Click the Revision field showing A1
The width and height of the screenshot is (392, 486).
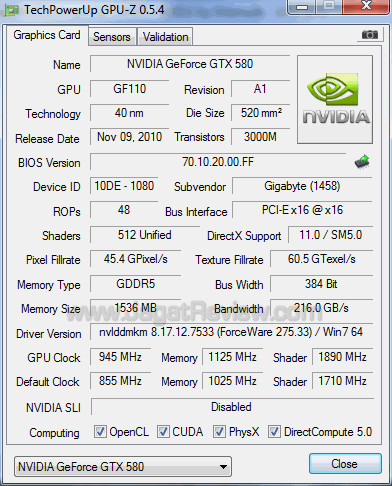coord(260,89)
